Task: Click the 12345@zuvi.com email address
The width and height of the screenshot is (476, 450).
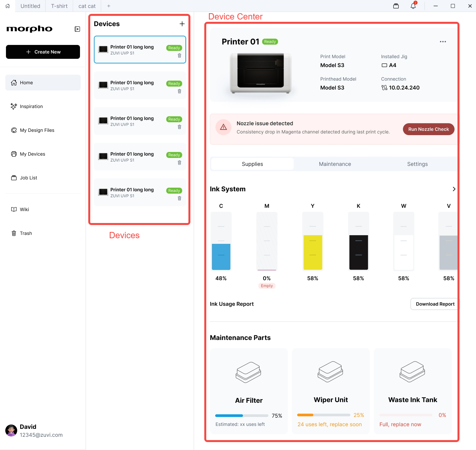Action: tap(41, 435)
